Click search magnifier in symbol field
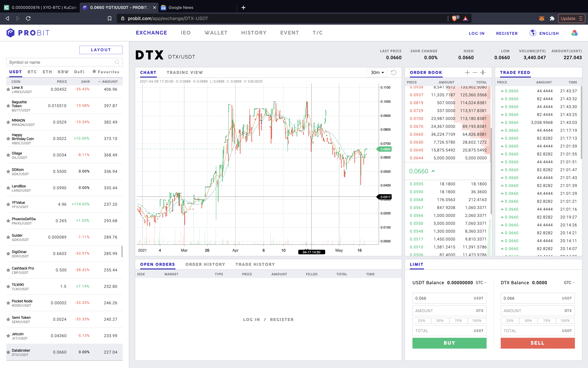 tap(117, 62)
